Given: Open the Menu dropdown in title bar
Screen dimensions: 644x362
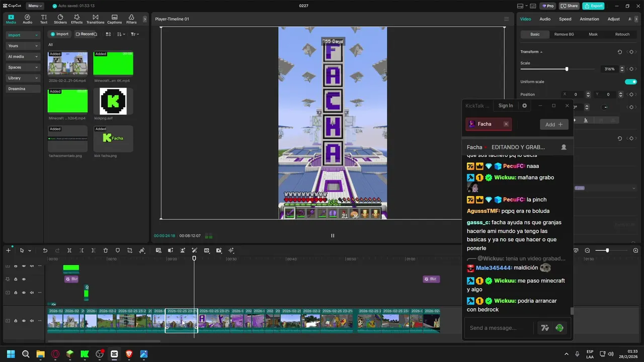Looking at the screenshot, I should click(35, 6).
